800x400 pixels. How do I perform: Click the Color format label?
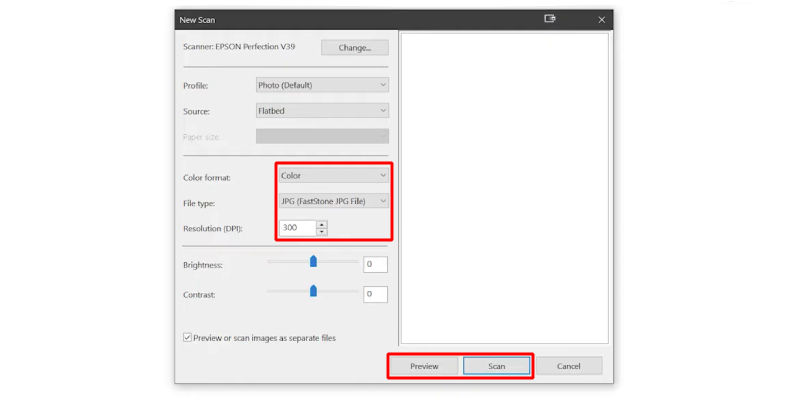tap(207, 178)
